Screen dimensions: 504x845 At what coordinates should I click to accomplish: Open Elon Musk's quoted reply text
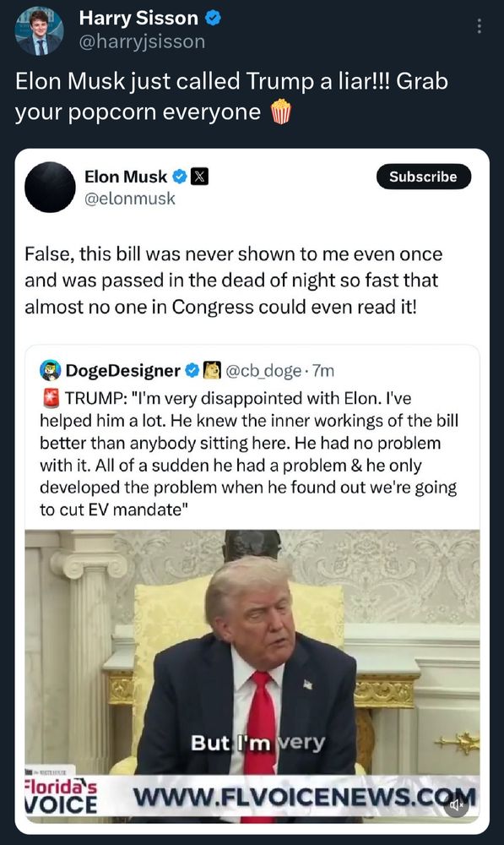234,281
